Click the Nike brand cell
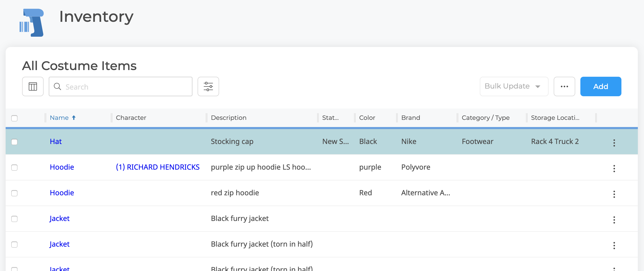644x271 pixels. pos(409,141)
